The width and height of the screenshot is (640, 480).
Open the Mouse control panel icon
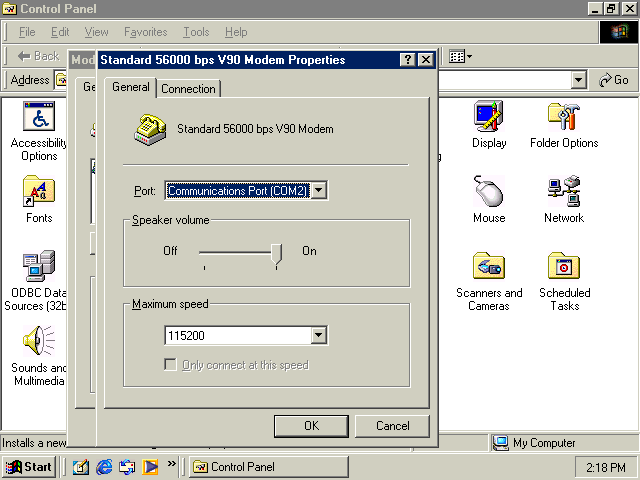pos(489,191)
